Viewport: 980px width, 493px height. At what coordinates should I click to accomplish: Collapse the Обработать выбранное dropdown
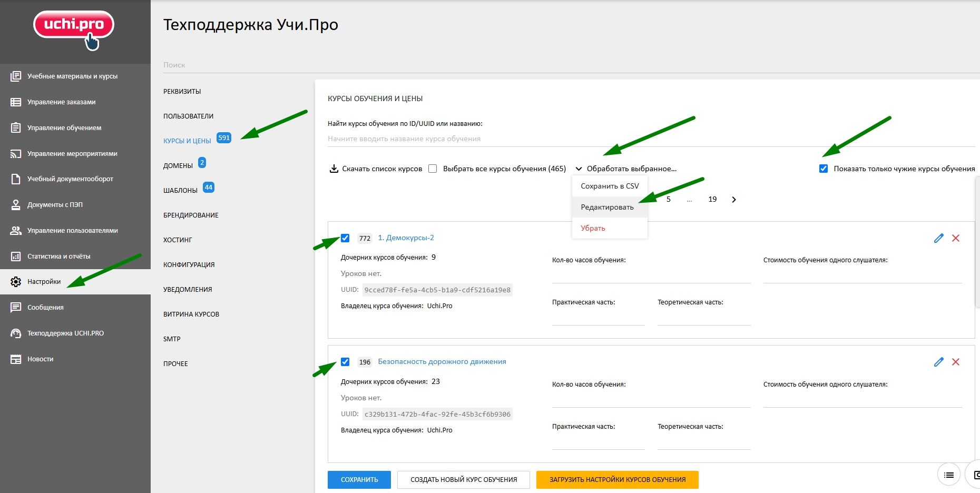click(x=626, y=169)
